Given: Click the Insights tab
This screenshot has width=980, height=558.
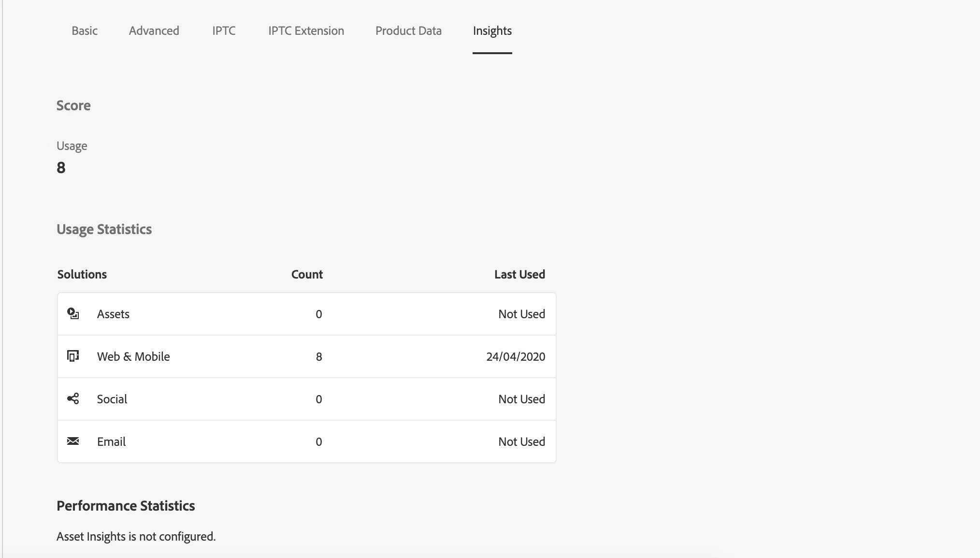Looking at the screenshot, I should [492, 31].
